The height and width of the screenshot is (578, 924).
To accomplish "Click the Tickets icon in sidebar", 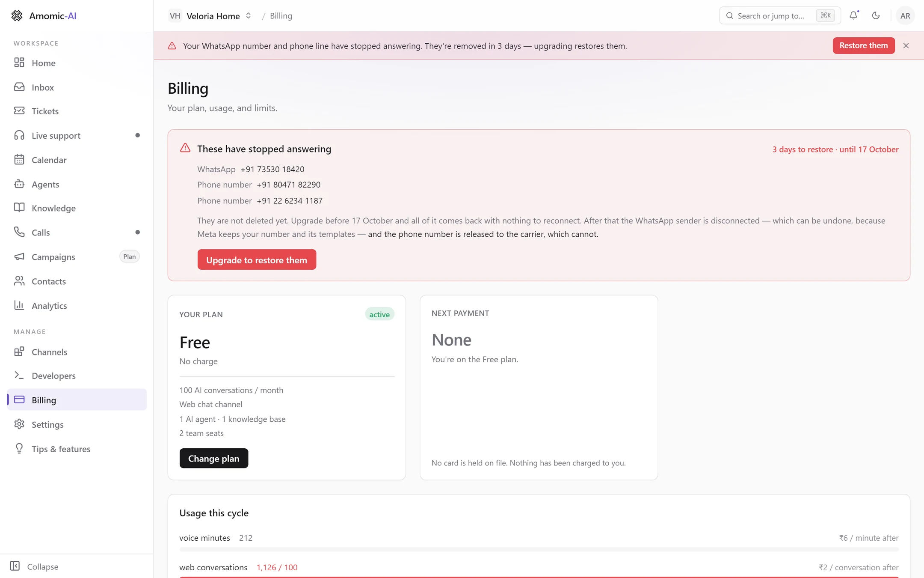I will coord(19,111).
